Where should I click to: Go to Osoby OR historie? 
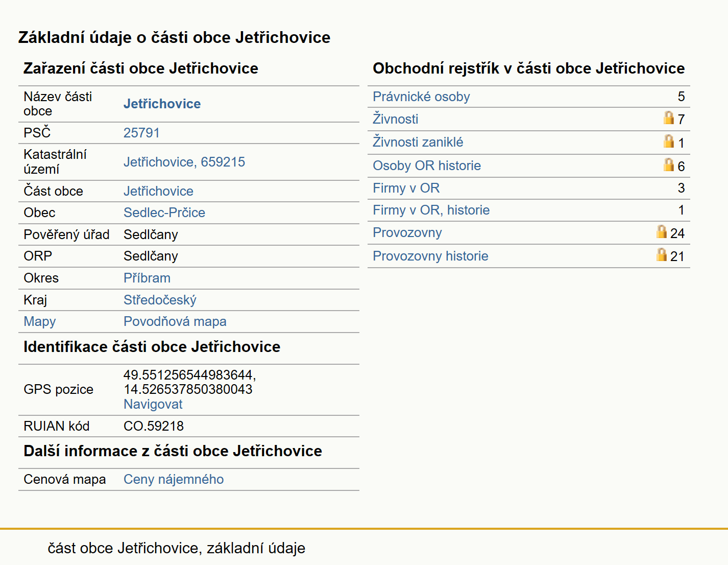(x=427, y=166)
